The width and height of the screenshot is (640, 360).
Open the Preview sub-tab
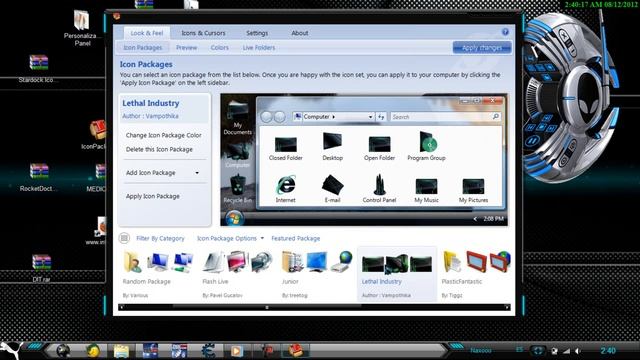(x=187, y=48)
